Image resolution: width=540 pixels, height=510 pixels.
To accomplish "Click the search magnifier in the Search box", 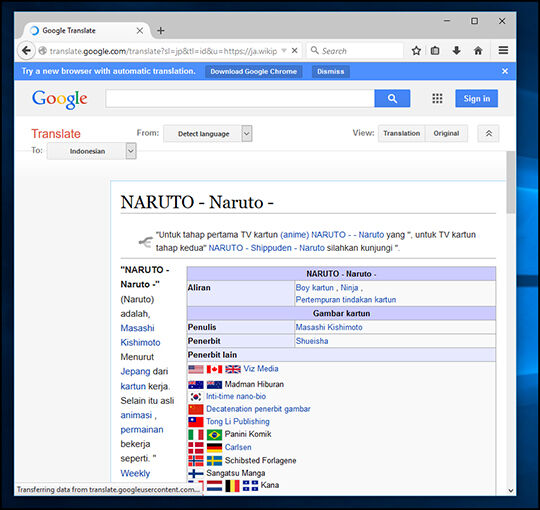I will [314, 50].
